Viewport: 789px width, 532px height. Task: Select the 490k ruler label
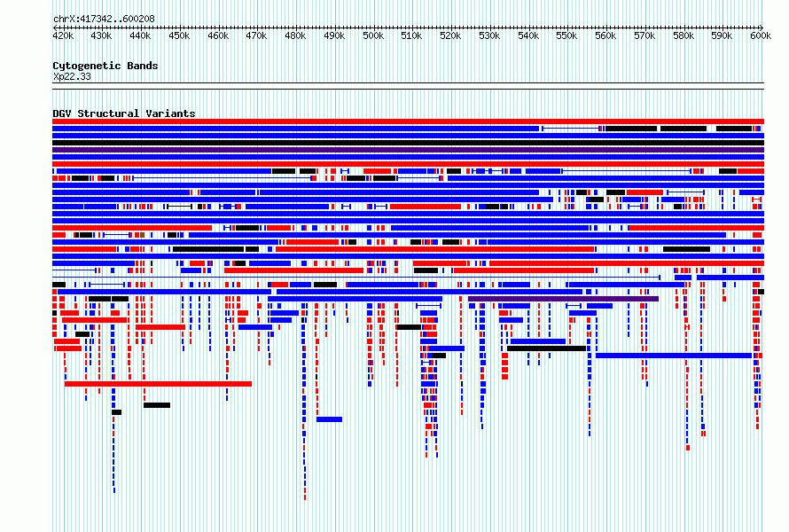334,35
